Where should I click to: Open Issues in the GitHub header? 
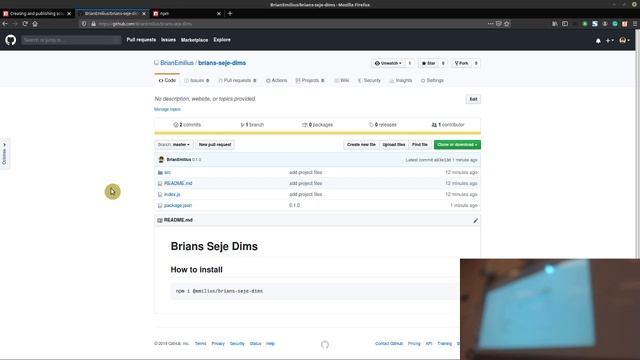tap(168, 40)
